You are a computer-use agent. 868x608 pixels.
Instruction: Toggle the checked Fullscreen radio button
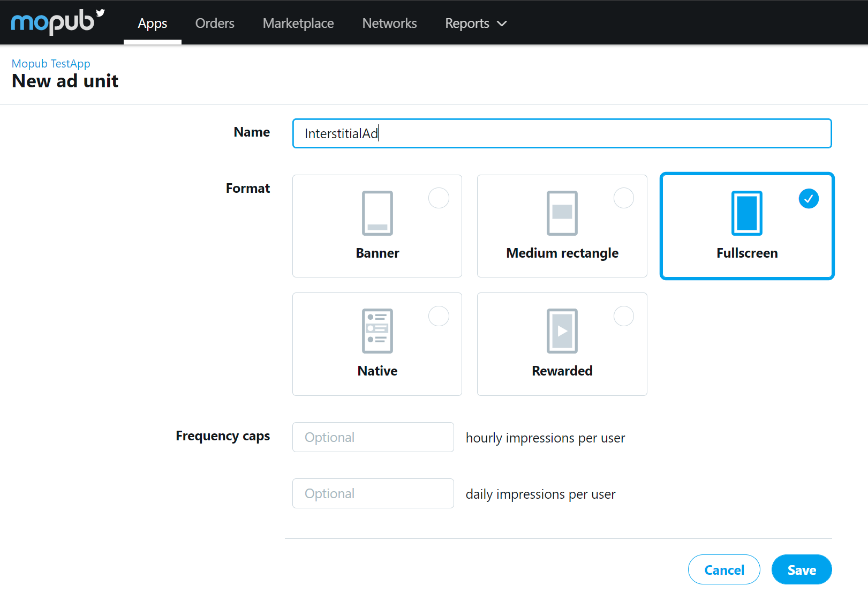[809, 199]
